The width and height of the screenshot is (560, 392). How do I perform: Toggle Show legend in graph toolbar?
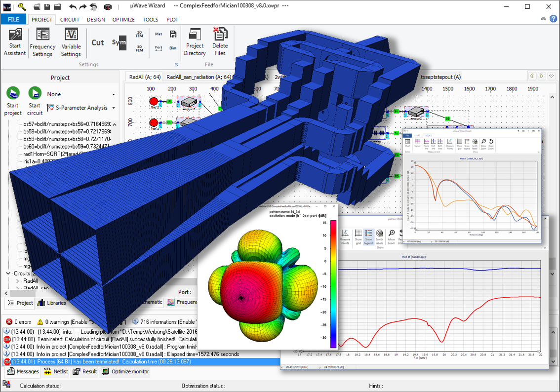click(368, 237)
